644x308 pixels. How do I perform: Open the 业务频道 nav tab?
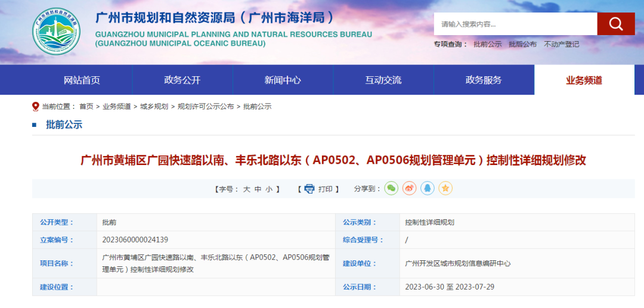point(584,80)
